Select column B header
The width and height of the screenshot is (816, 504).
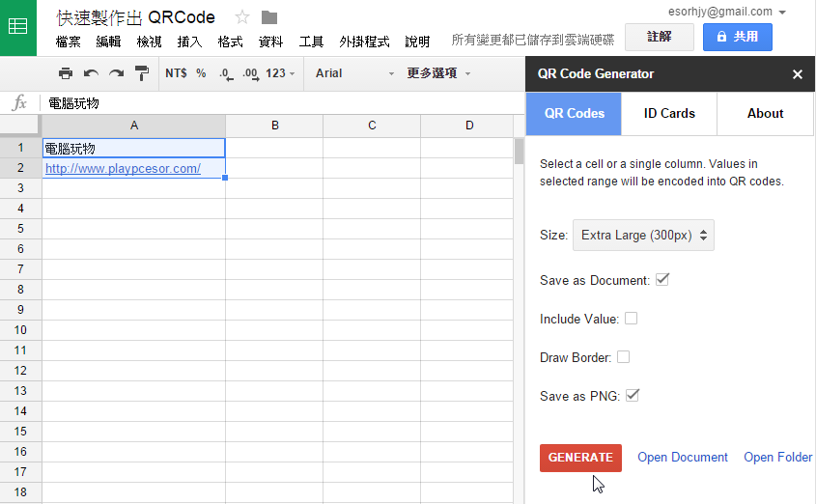(x=275, y=126)
